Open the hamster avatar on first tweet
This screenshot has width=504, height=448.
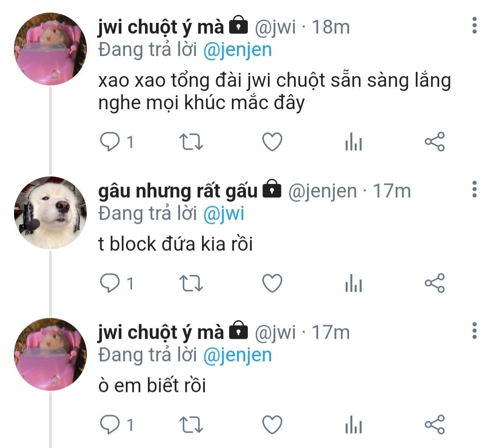click(x=50, y=49)
